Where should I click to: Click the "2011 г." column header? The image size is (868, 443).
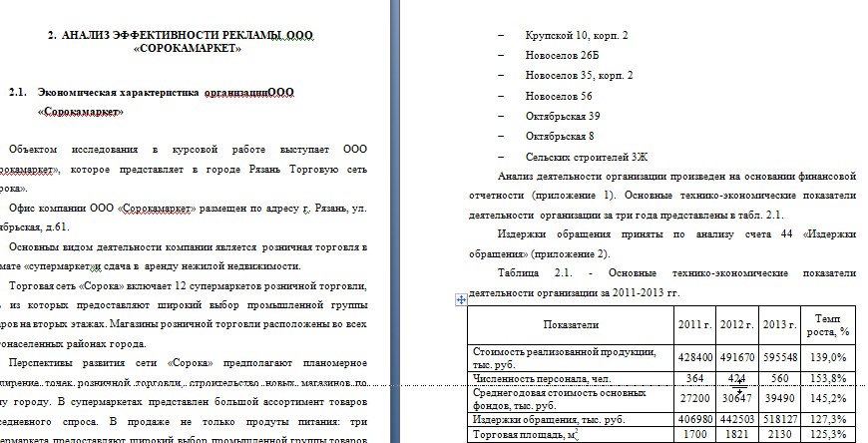pos(695,324)
